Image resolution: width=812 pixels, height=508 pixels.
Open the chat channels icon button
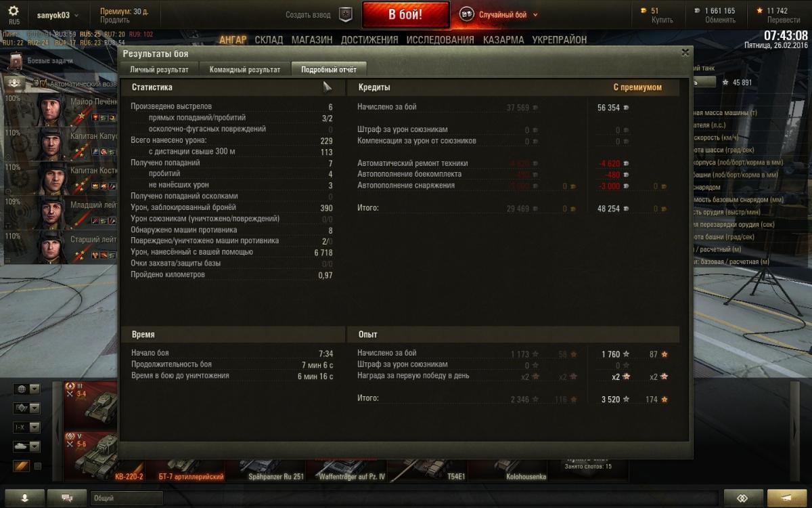(67, 498)
